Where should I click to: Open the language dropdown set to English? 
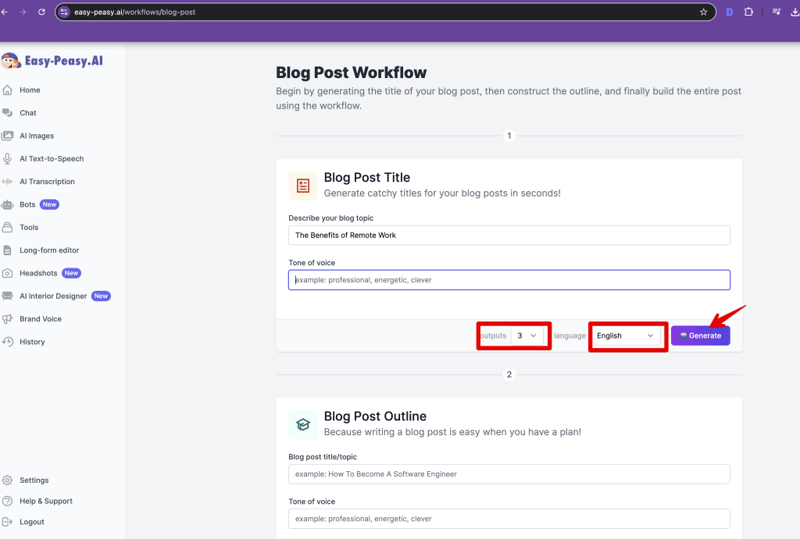[625, 336]
